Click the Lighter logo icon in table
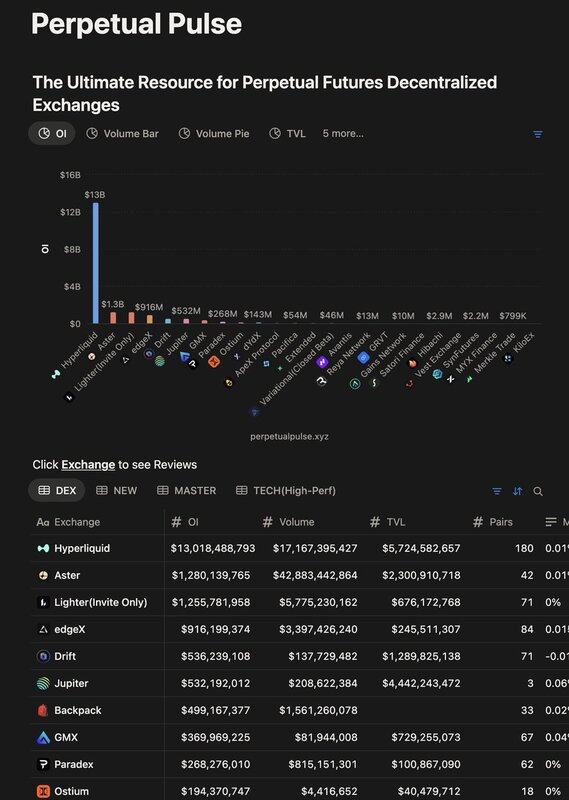The image size is (569, 800). click(x=43, y=602)
